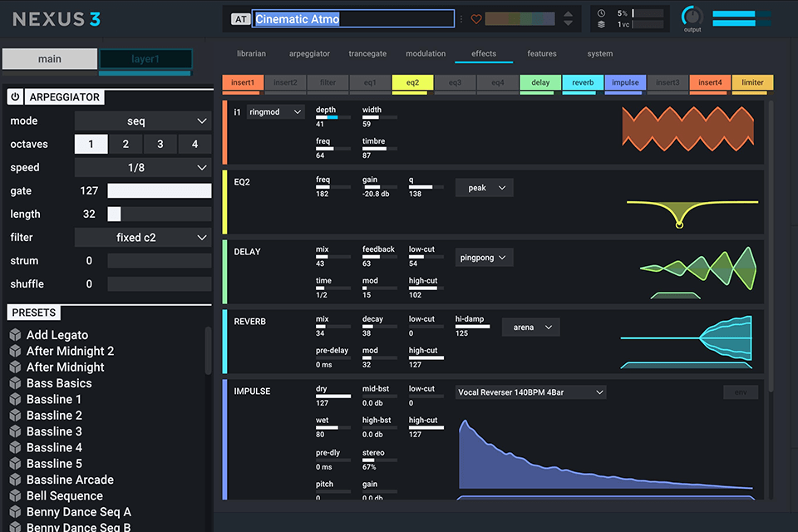
Task: Click the Bell Sequence cube icon
Action: pyautogui.click(x=15, y=496)
